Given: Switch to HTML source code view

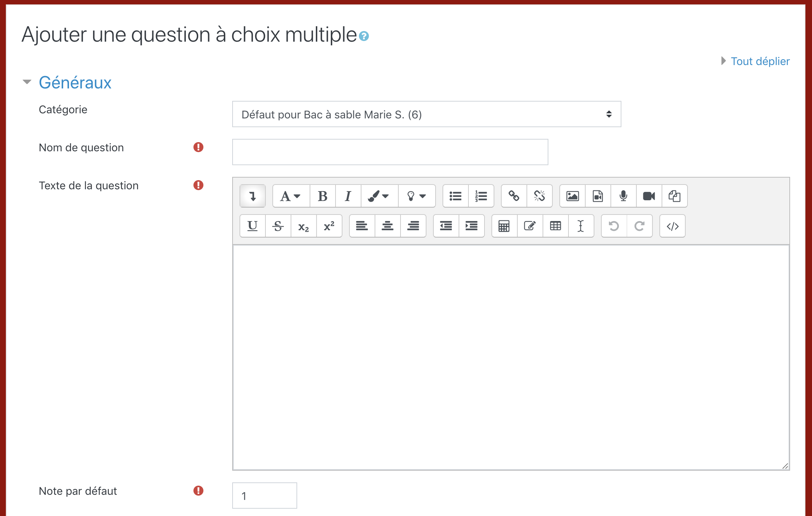Looking at the screenshot, I should tap(672, 226).
